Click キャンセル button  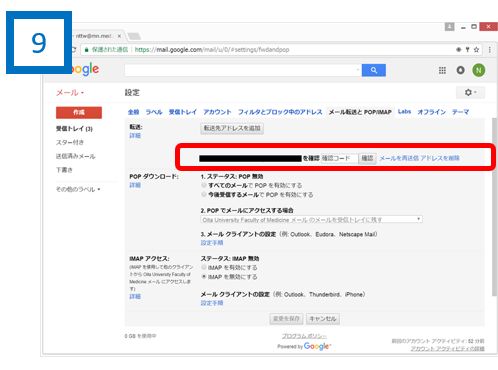pos(323,319)
